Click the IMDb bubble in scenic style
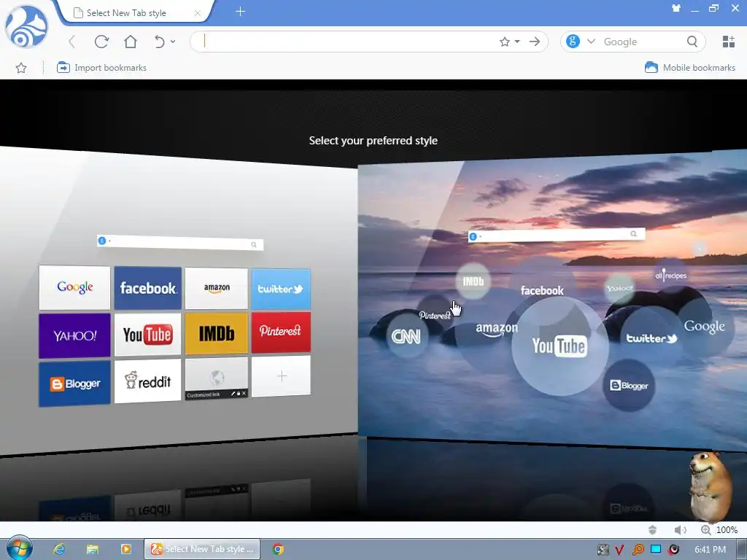 coord(473,281)
